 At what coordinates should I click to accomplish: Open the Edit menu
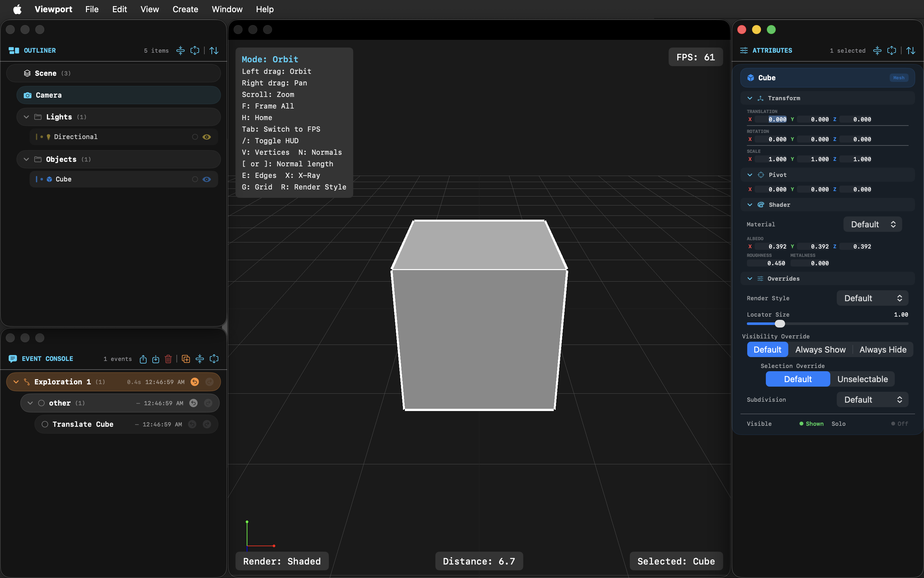click(x=119, y=9)
